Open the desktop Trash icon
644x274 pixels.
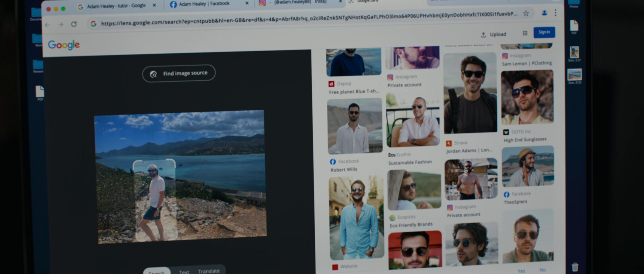pyautogui.click(x=575, y=267)
